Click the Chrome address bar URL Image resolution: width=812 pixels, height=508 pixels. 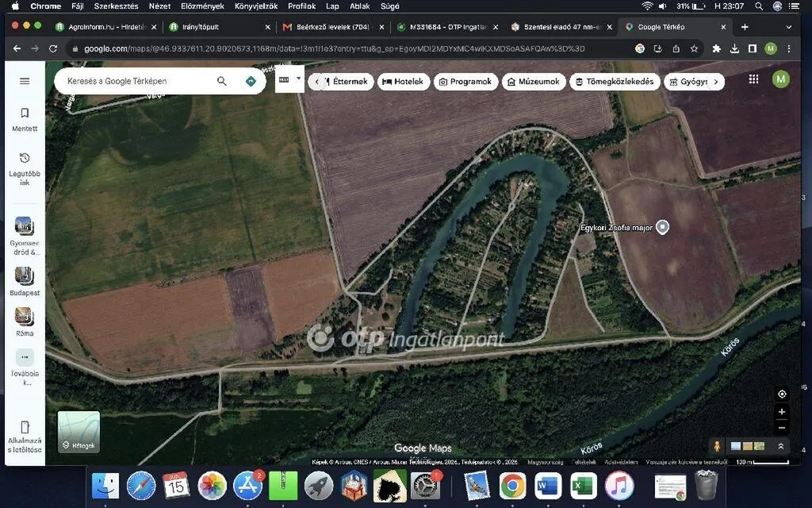point(334,48)
